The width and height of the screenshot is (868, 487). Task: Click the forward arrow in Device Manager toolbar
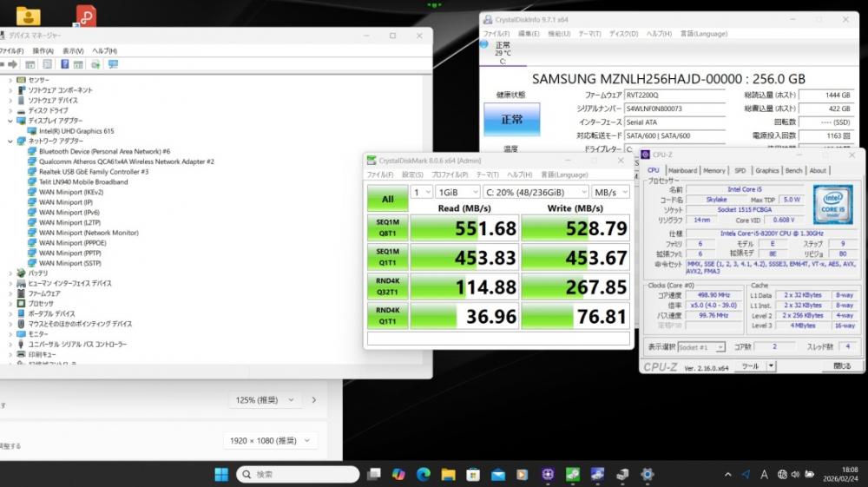tap(12, 64)
